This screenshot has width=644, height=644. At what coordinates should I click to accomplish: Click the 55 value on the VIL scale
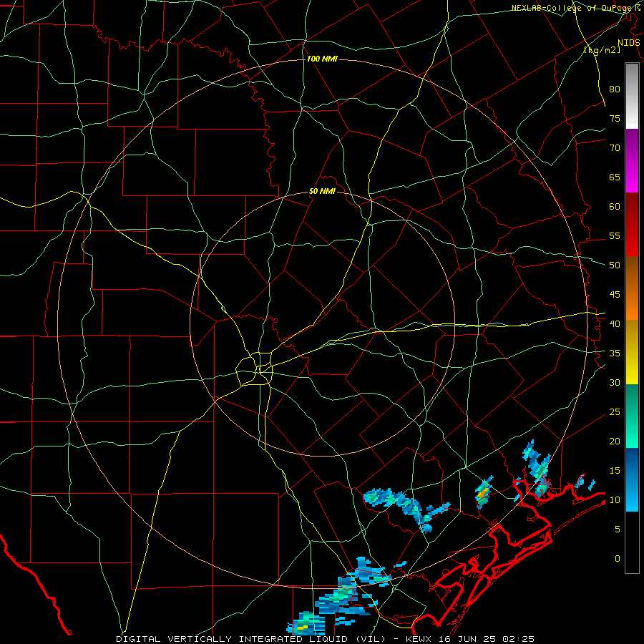615,236
